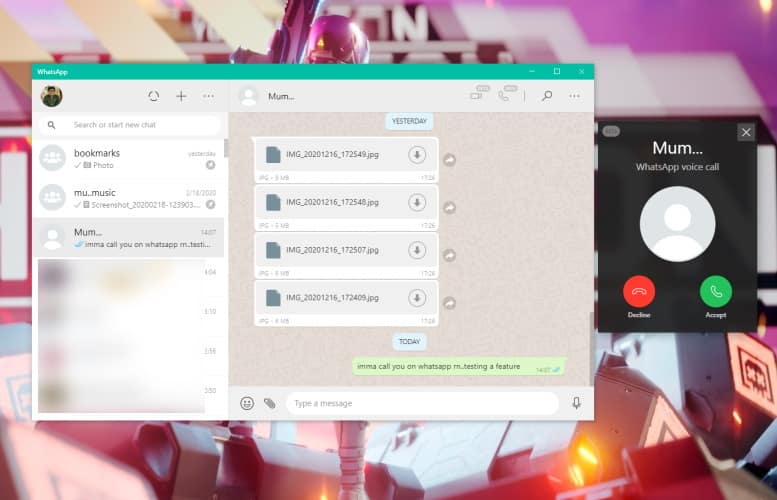The width and height of the screenshot is (777, 500).
Task: Click the file name IMG_20201216_172549.jpg
Action: [332, 155]
